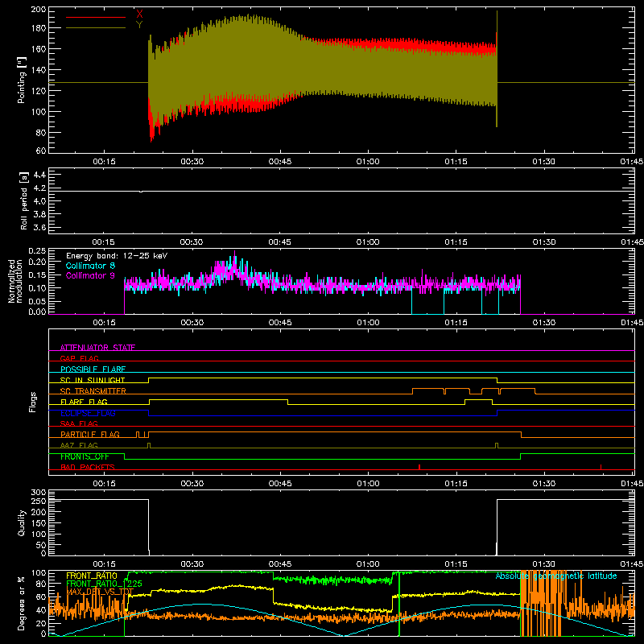
Task: Click the 'Quality' axis title
Action: click(x=22, y=522)
